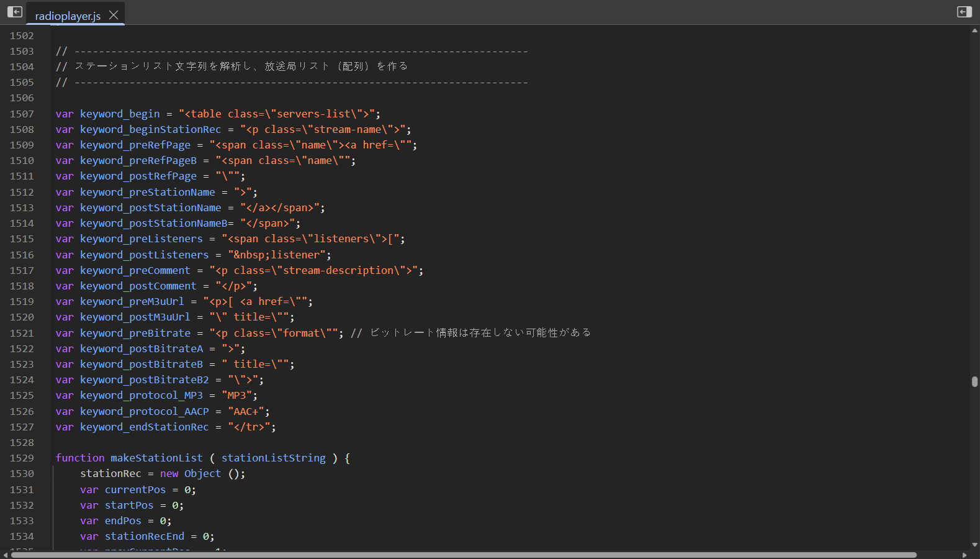Click the "stream-description" string on line 1517
Viewport: 980px width, 559px height.
click(x=314, y=270)
